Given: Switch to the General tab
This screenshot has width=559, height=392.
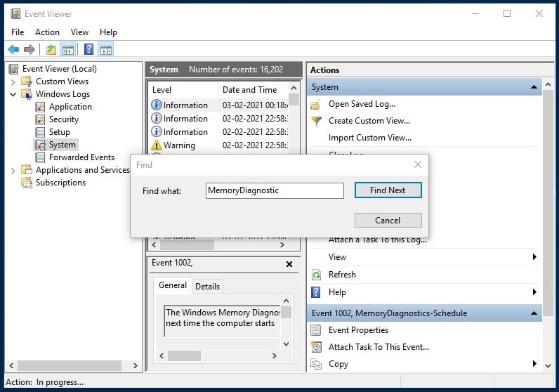Looking at the screenshot, I should (173, 285).
